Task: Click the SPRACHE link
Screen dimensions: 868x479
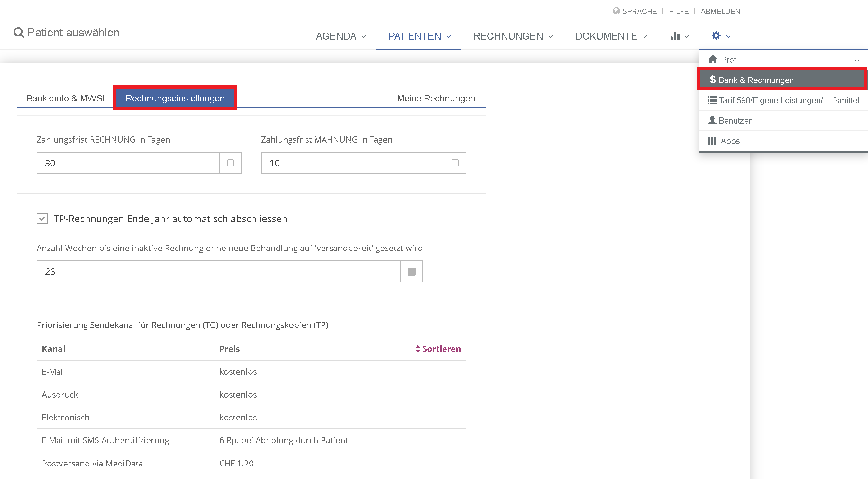Action: point(639,11)
